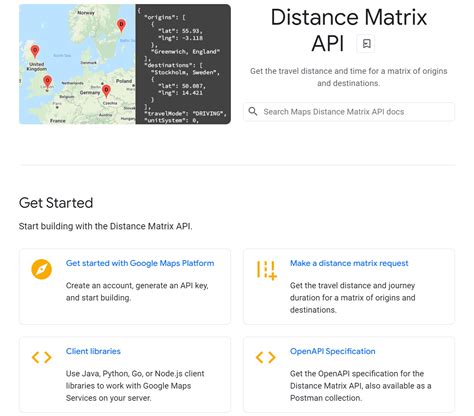Screen dimensions: 474x416
Task: Click the distance matrix grid icon
Action: click(266, 270)
